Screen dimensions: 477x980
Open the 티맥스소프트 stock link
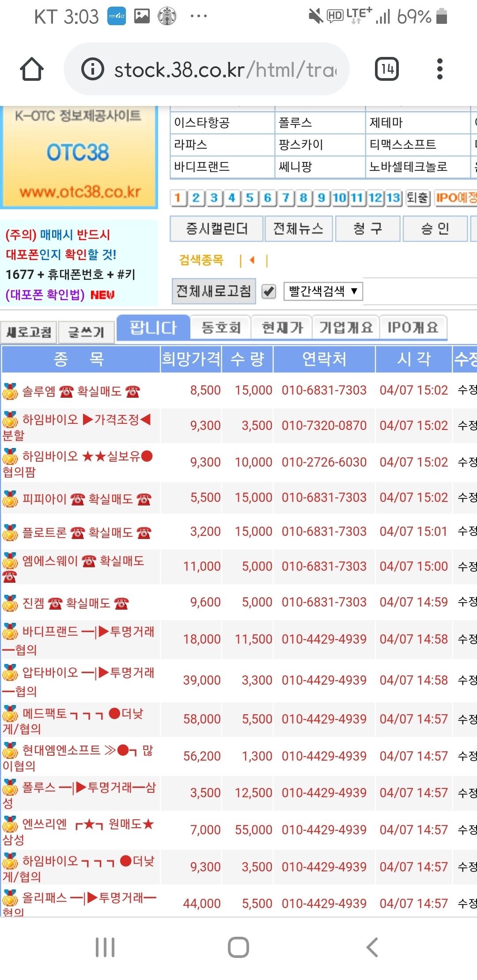click(402, 145)
